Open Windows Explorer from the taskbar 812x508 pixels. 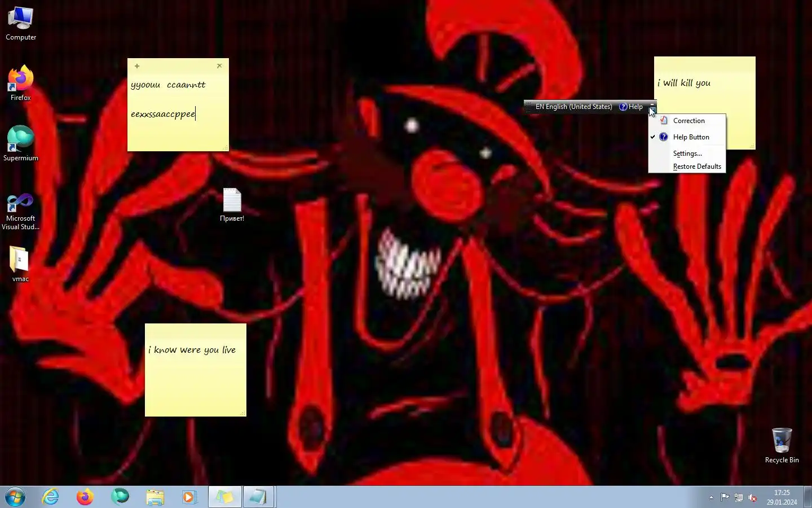155,497
